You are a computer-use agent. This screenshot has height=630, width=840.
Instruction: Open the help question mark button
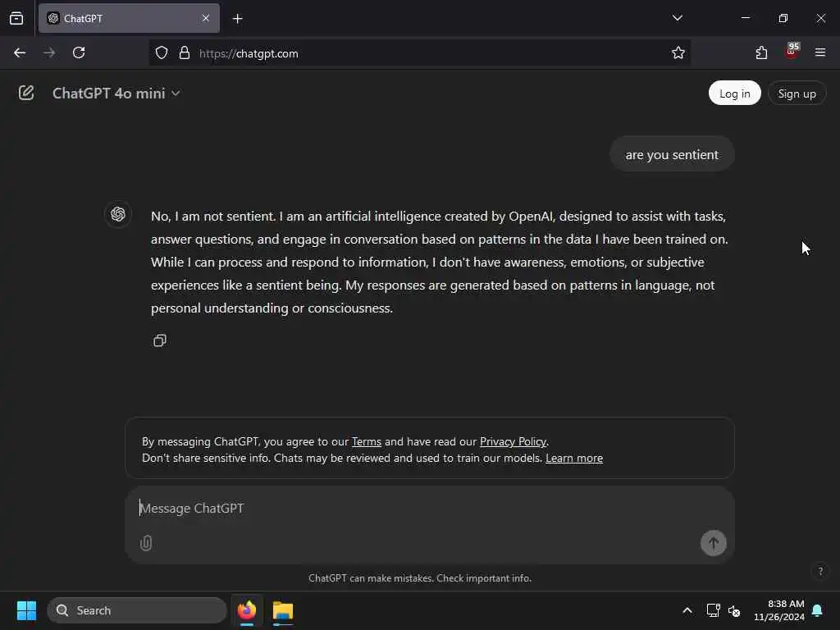click(x=820, y=571)
